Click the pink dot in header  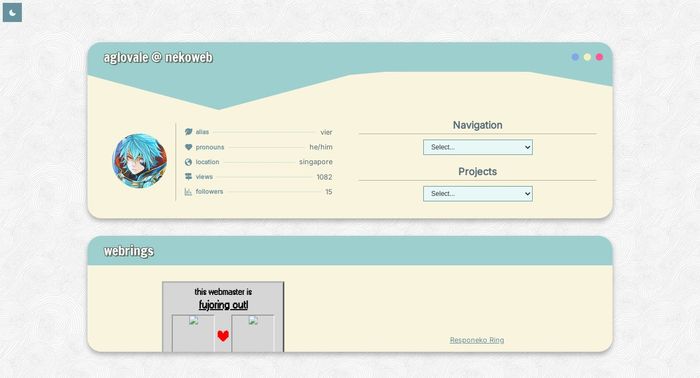[600, 57]
